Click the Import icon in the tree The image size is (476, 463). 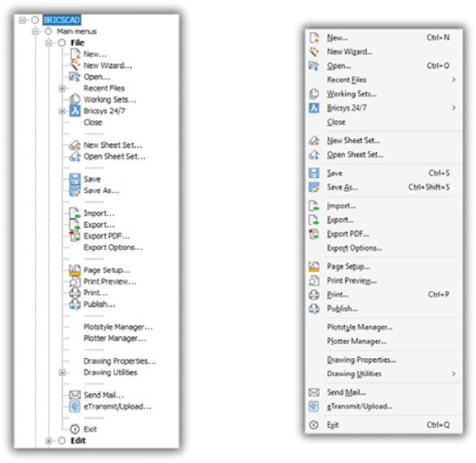75,213
